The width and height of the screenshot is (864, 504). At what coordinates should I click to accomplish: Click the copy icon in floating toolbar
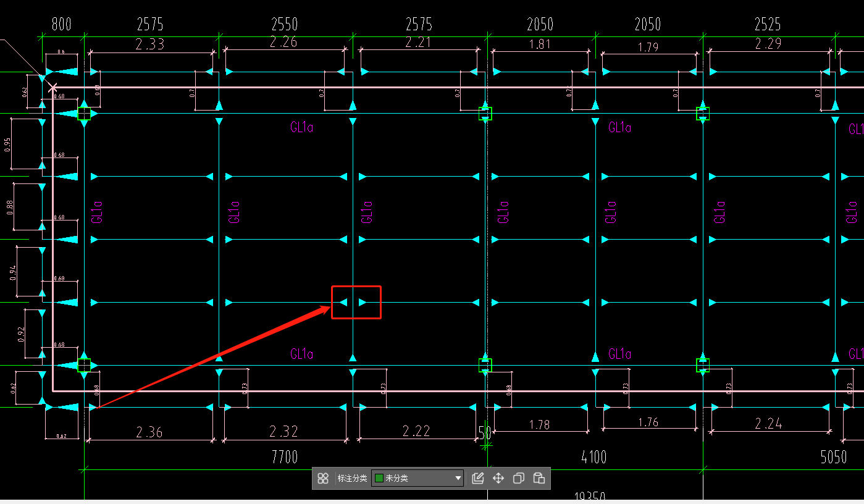click(519, 478)
